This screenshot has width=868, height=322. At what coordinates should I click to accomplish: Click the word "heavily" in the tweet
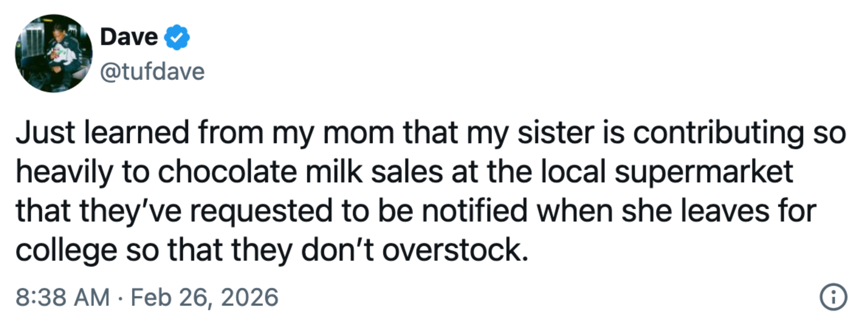tap(64, 173)
